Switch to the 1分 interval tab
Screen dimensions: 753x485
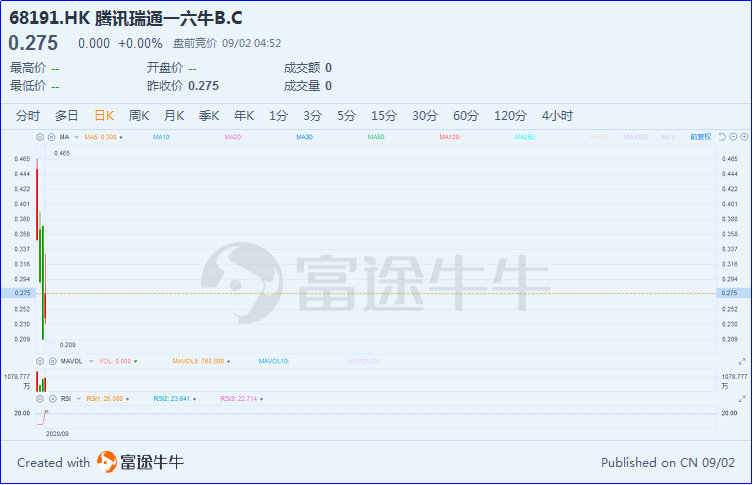point(278,116)
